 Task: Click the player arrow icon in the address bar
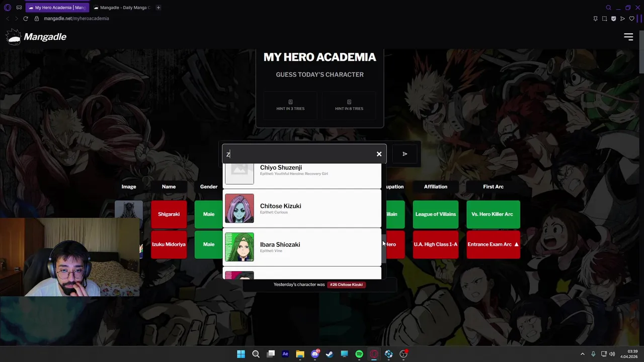click(622, 19)
